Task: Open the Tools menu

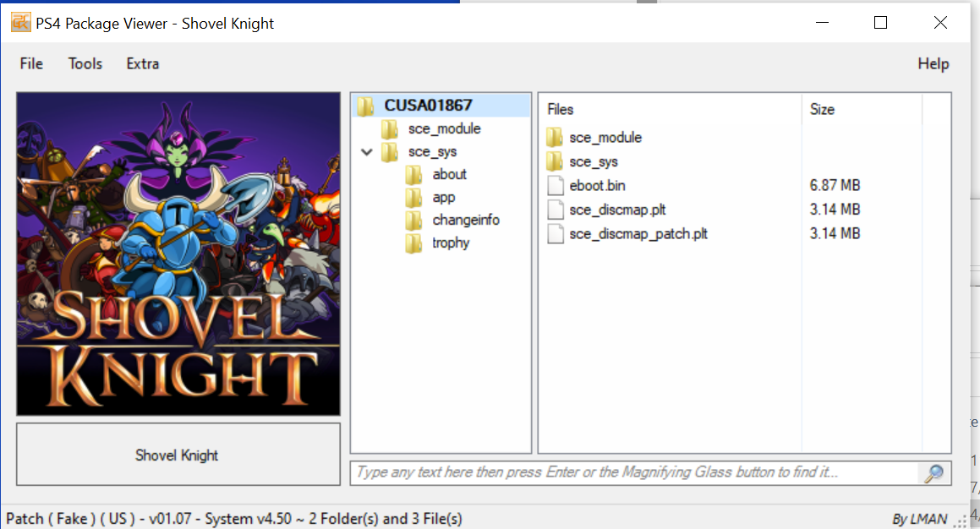Action: point(85,63)
